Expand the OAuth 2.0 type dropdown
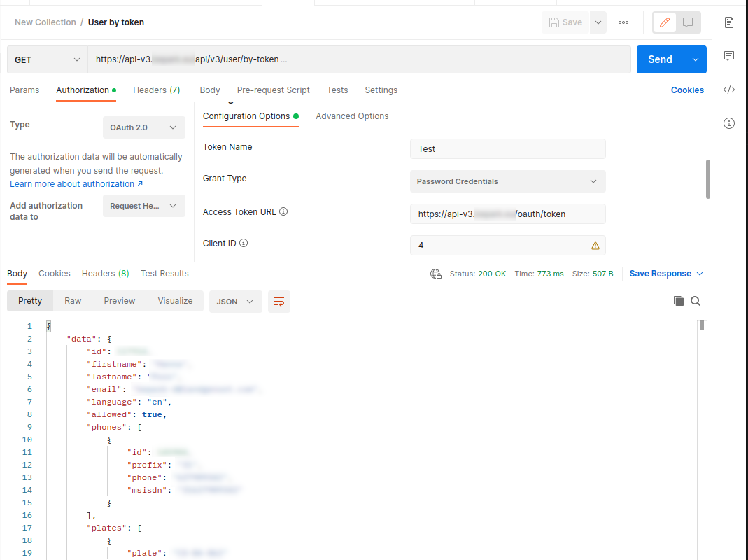The height and width of the screenshot is (560, 748). point(144,127)
